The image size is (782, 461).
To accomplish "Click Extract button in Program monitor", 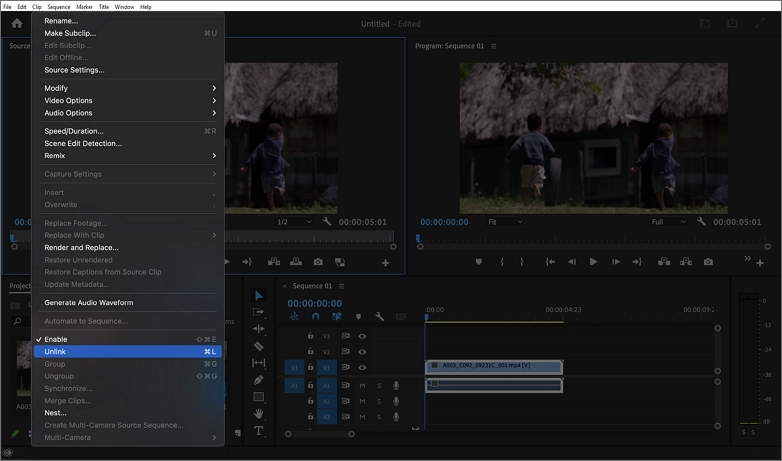I will click(686, 262).
